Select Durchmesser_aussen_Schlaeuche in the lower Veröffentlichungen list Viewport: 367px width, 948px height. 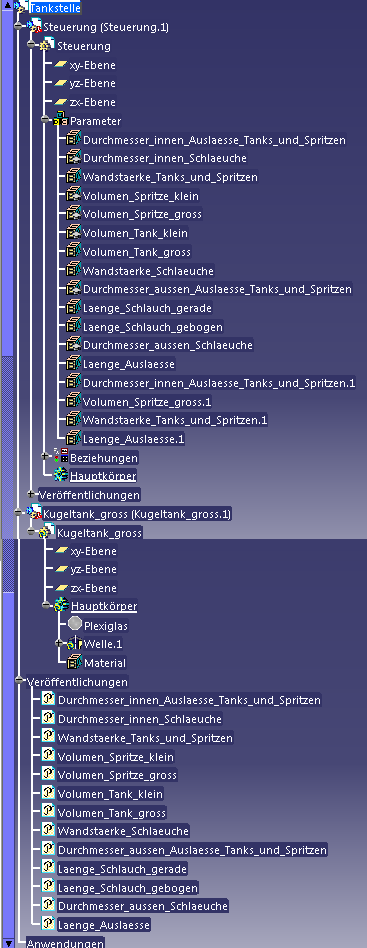143,905
